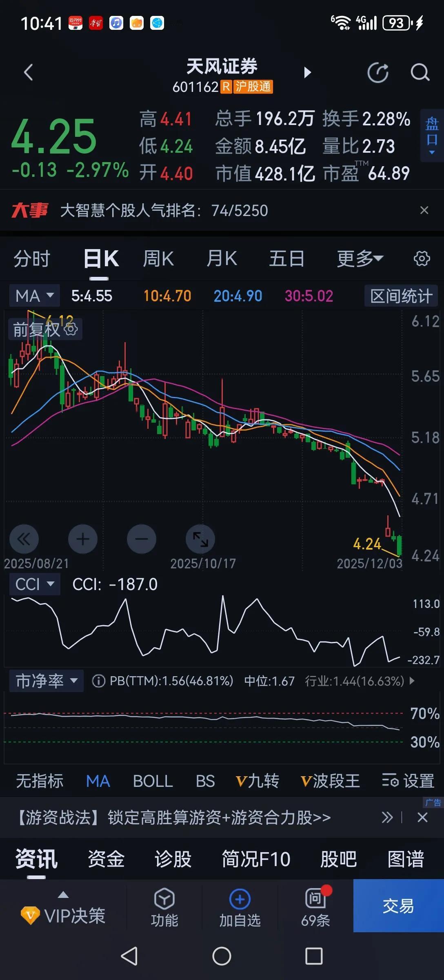The image size is (444, 980).
Task: Tap the MA 20:4.90 value
Action: tap(238, 296)
